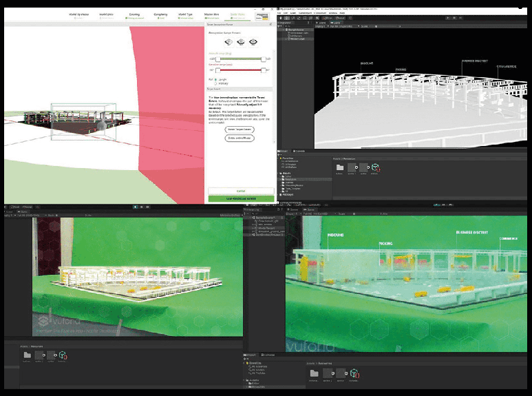
Task: Select the Move tool in top-right Unity toolbar
Action: pos(287,18)
